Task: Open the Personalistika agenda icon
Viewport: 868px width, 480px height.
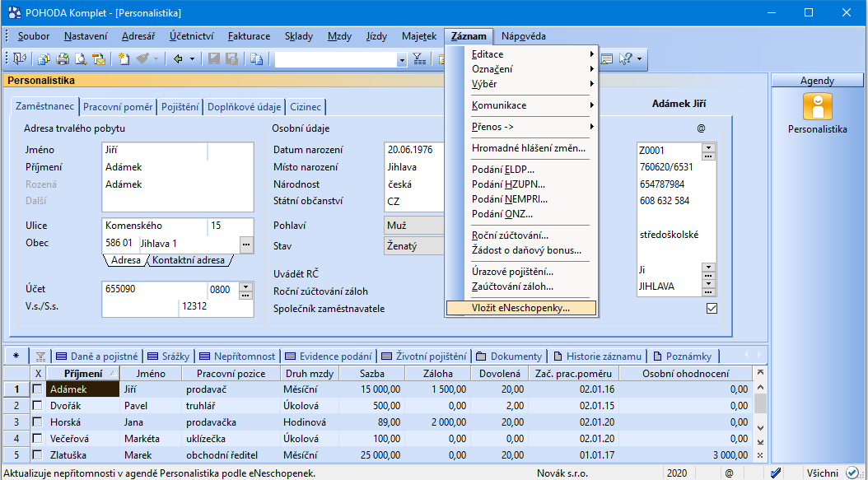Action: click(817, 107)
